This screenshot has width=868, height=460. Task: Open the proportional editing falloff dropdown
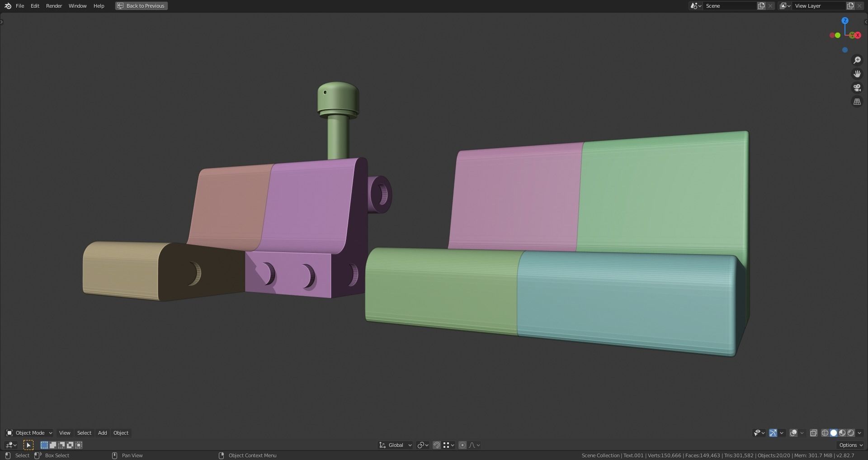[474, 445]
